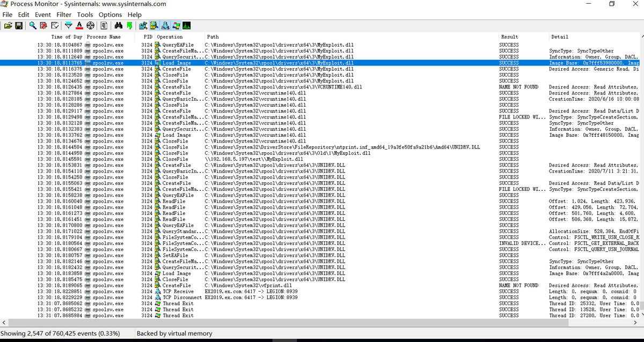
Task: Disable Show File System Activity filter
Action: 164,25
